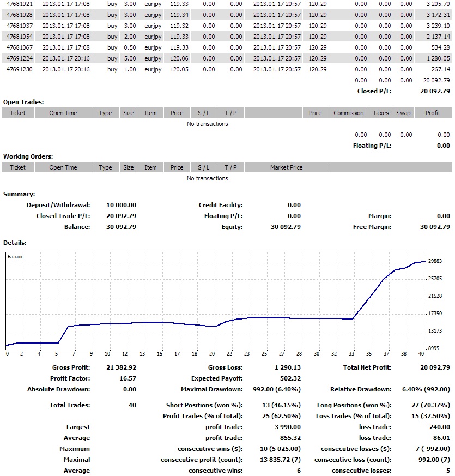455x476 pixels.
Task: Click the 5.00 lot size cell
Action: point(130,58)
